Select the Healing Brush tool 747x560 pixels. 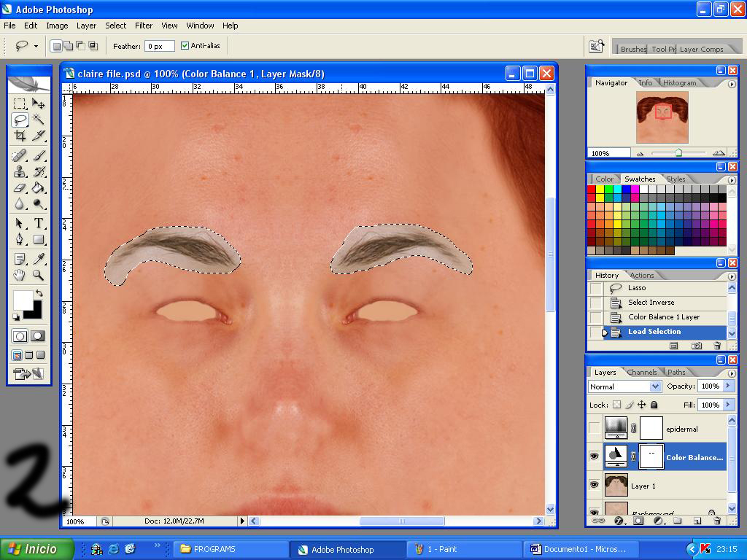[20, 156]
